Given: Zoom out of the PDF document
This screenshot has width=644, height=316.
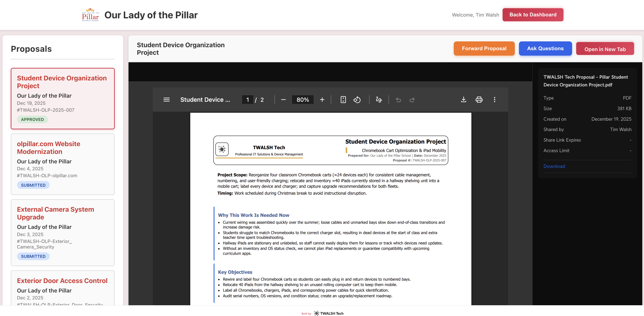Looking at the screenshot, I should click(283, 99).
